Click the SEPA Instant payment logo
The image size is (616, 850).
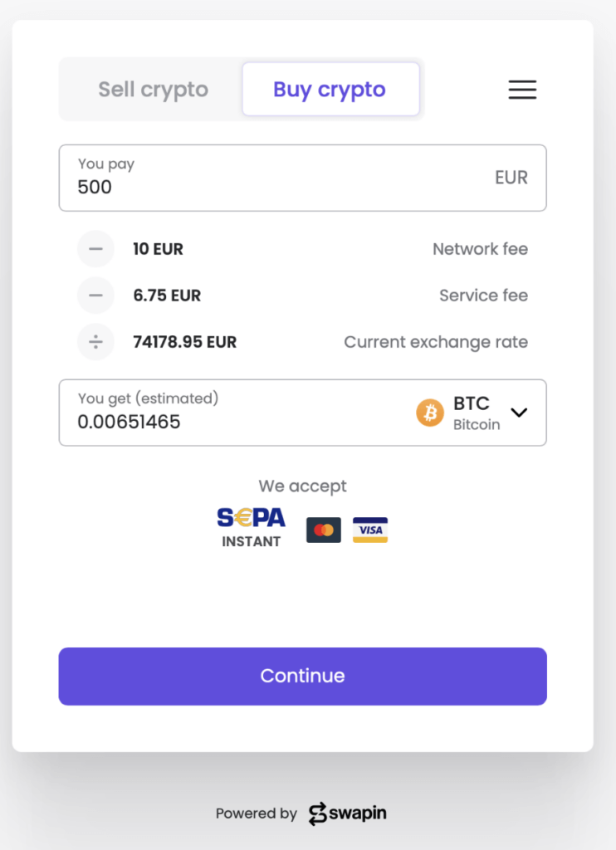(x=251, y=528)
